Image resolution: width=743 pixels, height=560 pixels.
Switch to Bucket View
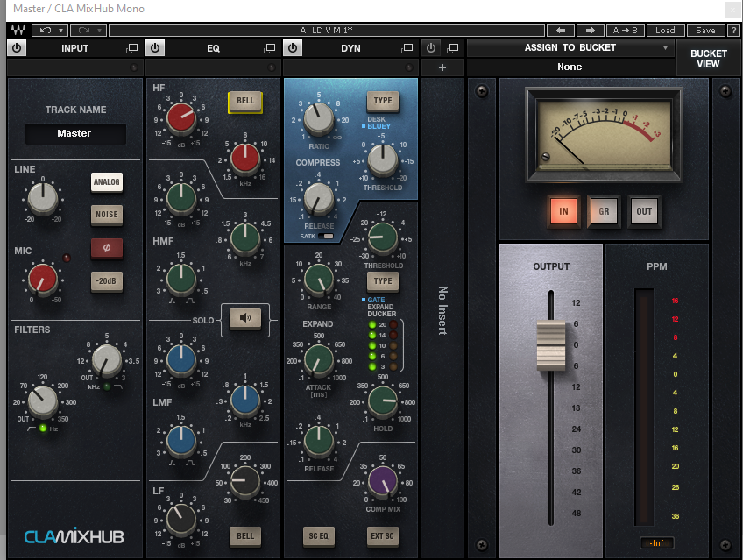coord(709,59)
